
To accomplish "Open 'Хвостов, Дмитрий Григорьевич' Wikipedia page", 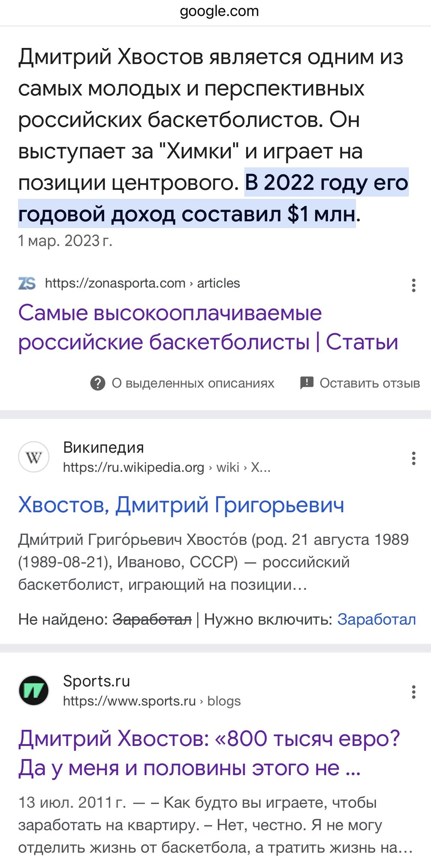I will (181, 504).
